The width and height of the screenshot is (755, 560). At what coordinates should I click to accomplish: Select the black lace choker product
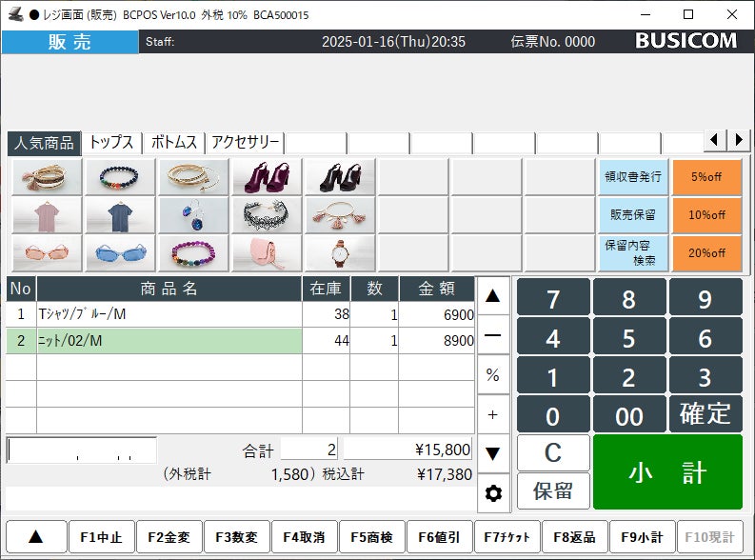(x=267, y=215)
